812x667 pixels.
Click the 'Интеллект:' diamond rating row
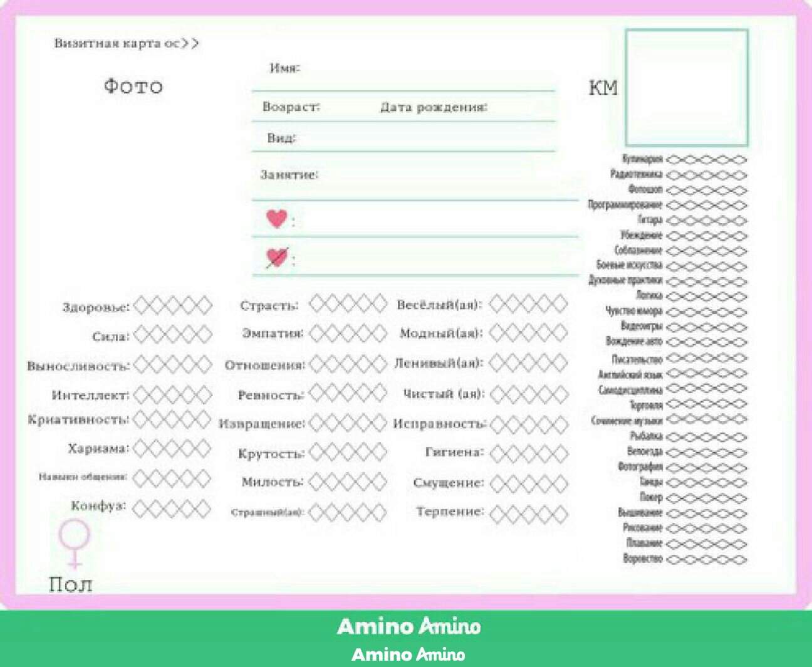tap(172, 394)
